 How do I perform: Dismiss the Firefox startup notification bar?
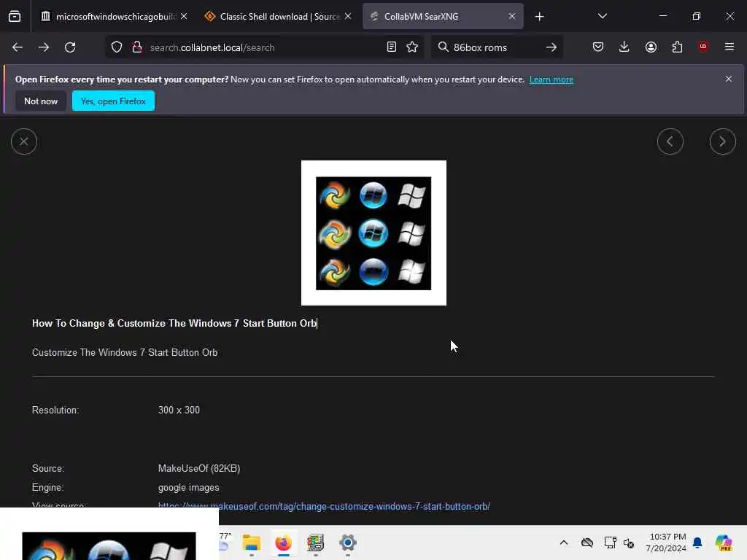tap(729, 79)
